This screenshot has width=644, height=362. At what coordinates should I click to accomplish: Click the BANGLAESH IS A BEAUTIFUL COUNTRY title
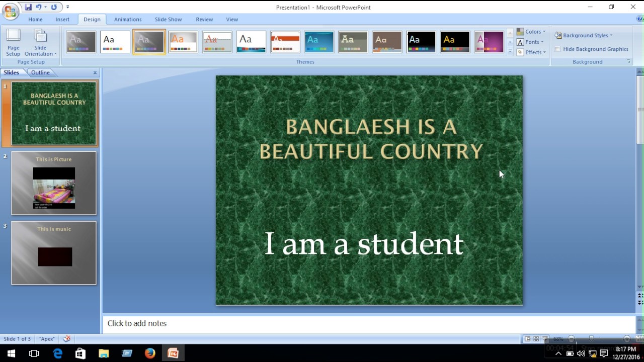click(371, 139)
